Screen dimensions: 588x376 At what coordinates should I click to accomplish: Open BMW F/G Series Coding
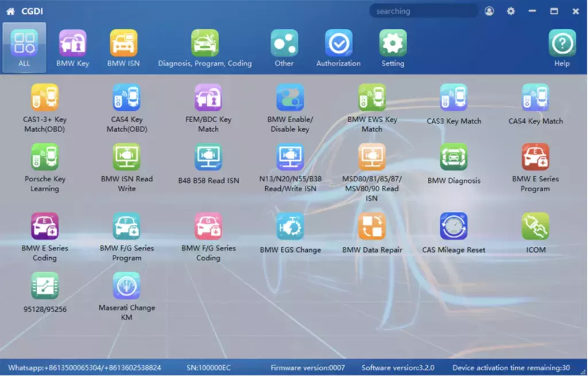pyautogui.click(x=208, y=226)
